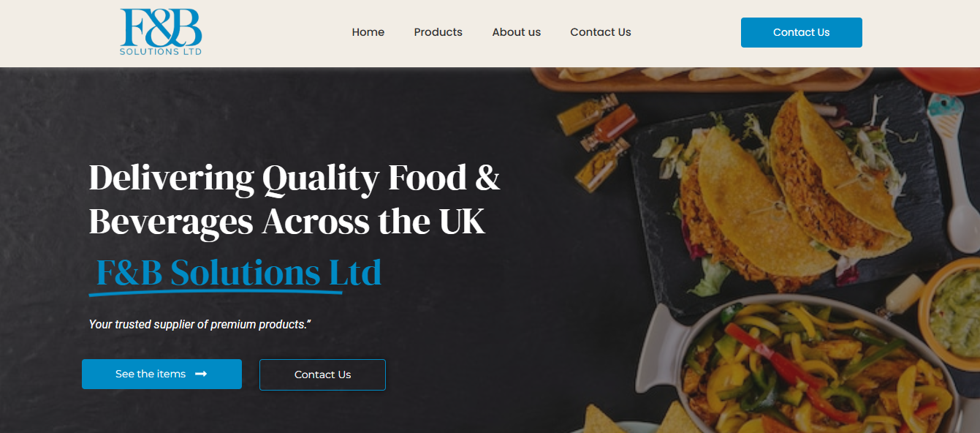The height and width of the screenshot is (433, 980).
Task: Go to the Products menu item
Action: 438,32
